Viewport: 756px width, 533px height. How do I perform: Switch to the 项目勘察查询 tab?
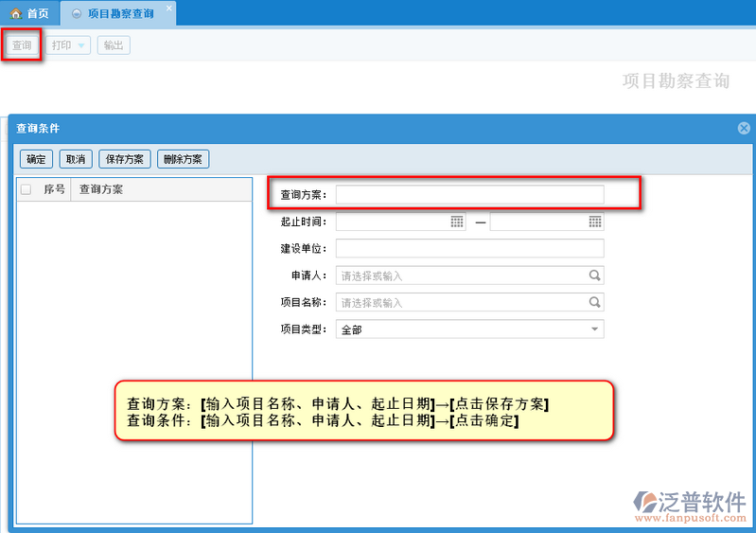pos(117,13)
